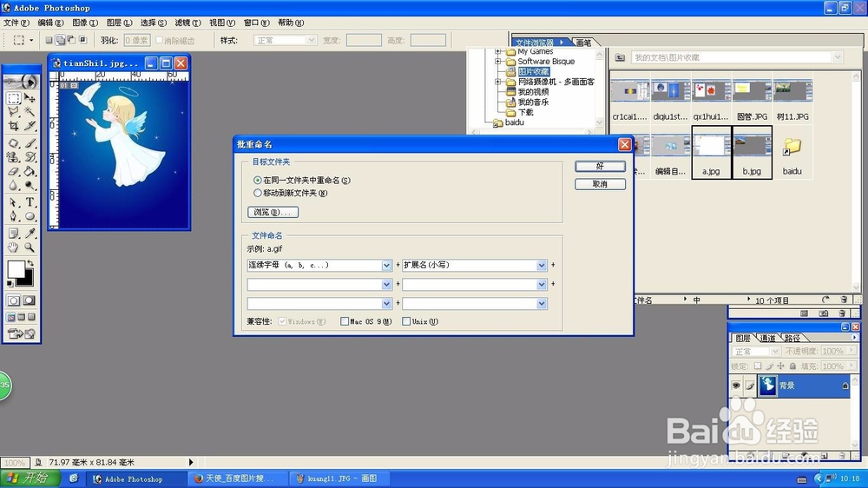Switch to Quick Mask mode
Image resolution: width=868 pixels, height=488 pixels.
click(x=30, y=300)
